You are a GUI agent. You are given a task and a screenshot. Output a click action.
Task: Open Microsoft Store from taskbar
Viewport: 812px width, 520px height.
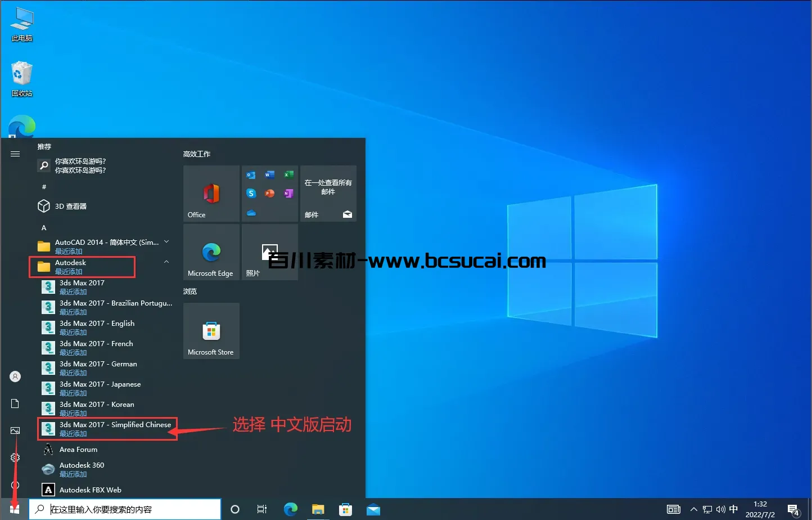[346, 509]
